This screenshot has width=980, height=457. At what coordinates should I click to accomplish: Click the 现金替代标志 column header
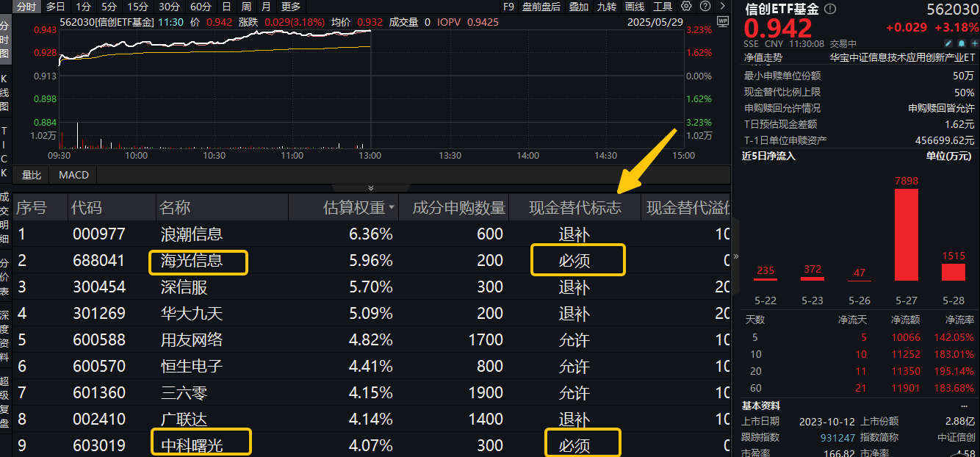tap(575, 208)
